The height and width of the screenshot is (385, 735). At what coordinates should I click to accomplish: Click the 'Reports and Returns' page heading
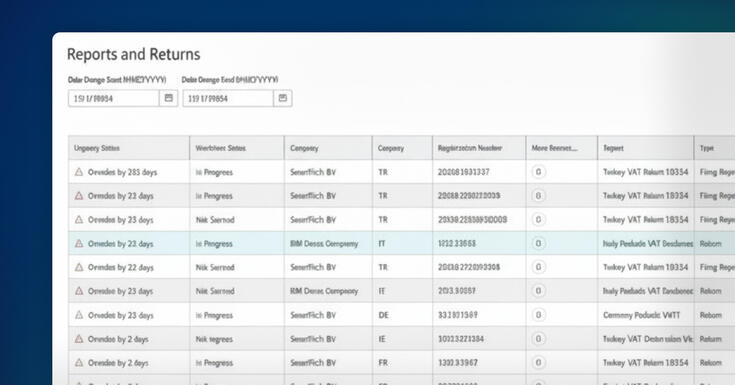coord(134,54)
